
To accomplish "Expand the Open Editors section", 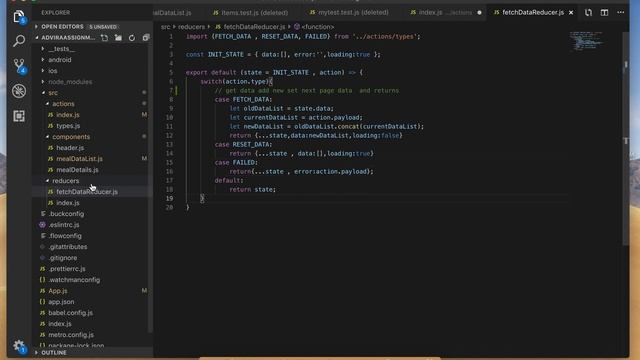I will click(62, 27).
